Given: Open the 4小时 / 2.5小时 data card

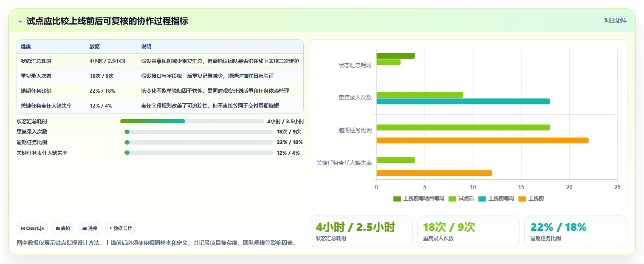Looking at the screenshot, I should (361, 231).
